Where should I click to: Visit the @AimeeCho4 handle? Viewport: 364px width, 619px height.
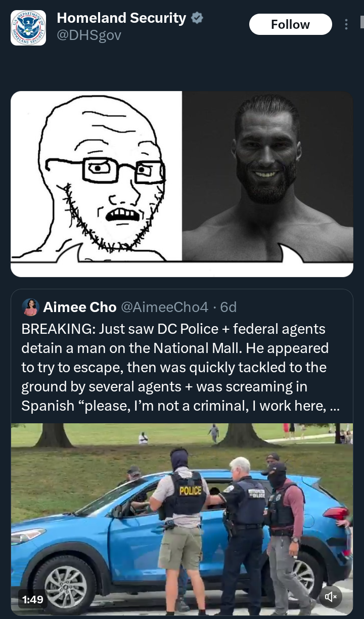[164, 307]
